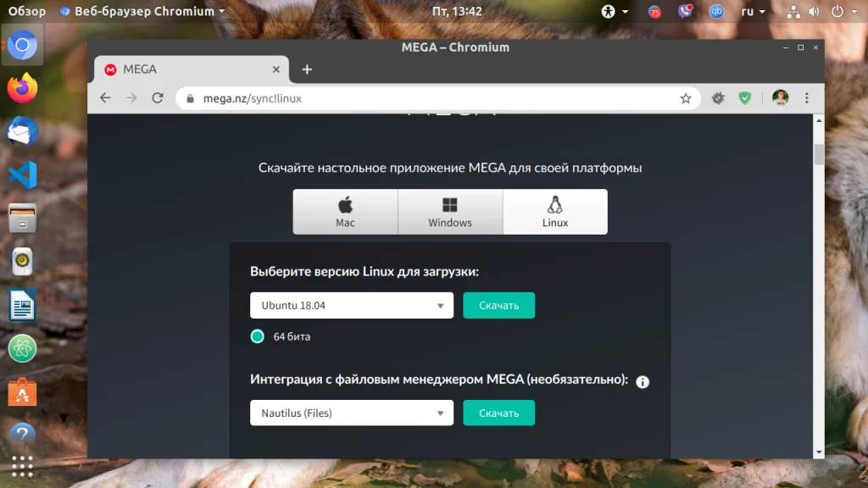Open the volume icon in the top panel
This screenshot has width=868, height=488.
click(x=815, y=12)
